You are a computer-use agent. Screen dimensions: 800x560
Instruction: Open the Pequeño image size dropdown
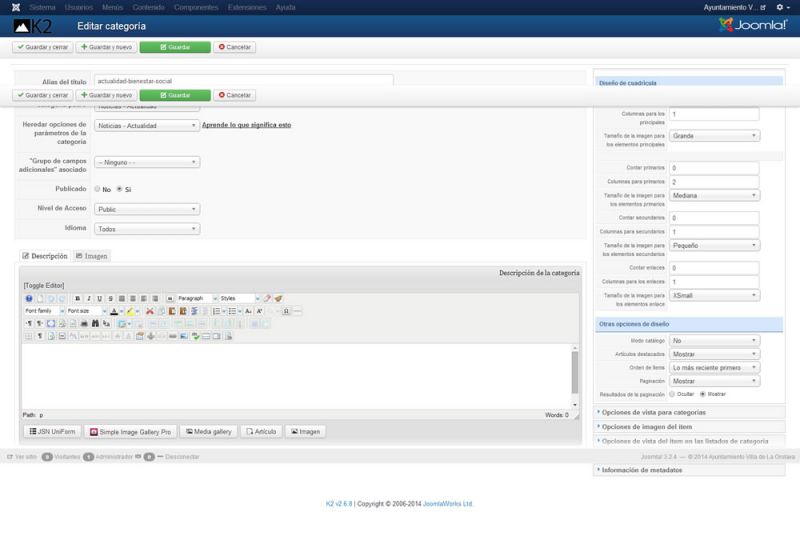714,245
